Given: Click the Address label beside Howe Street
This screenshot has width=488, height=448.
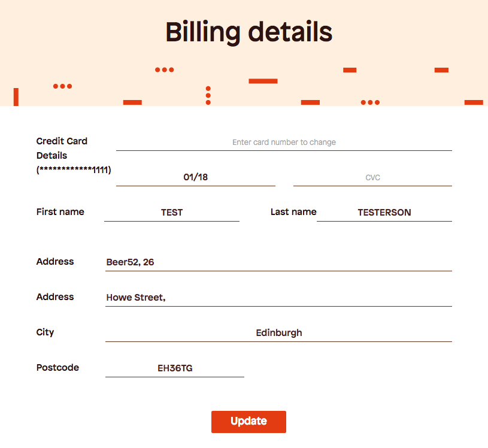Looking at the screenshot, I should click(55, 297).
